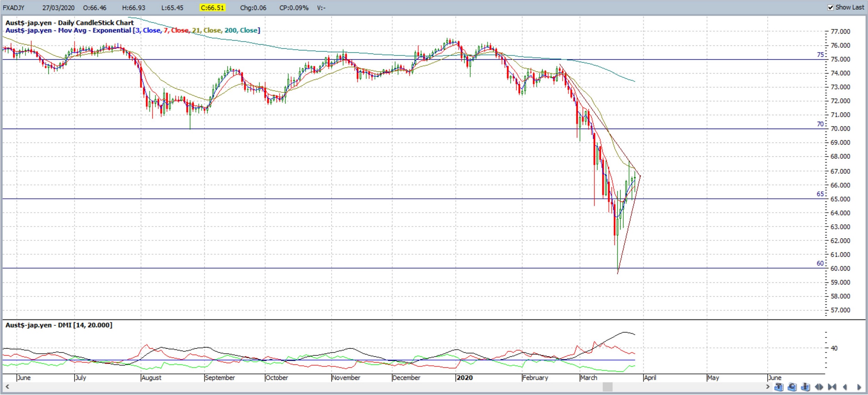Click the CP:0.09% percent change value
Viewport: 868px width, 395px height.
coord(294,8)
